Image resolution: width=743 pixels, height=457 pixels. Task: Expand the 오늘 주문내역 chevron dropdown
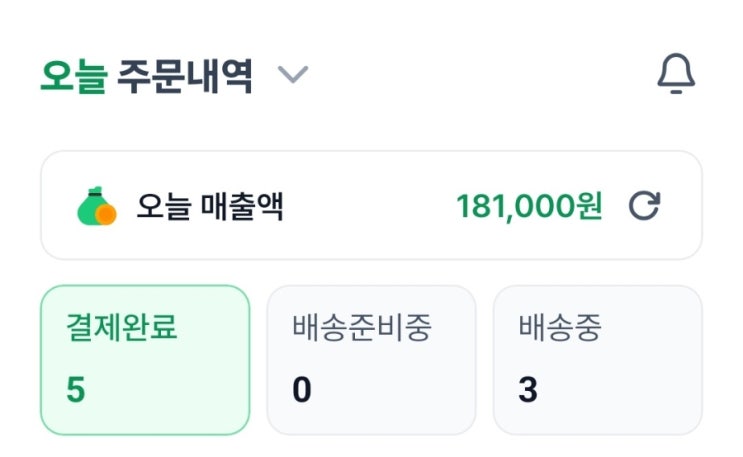[293, 75]
